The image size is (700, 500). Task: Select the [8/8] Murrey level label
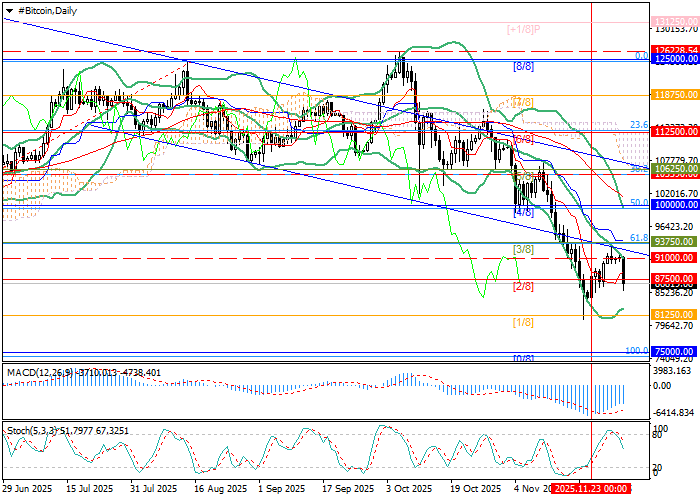(522, 66)
